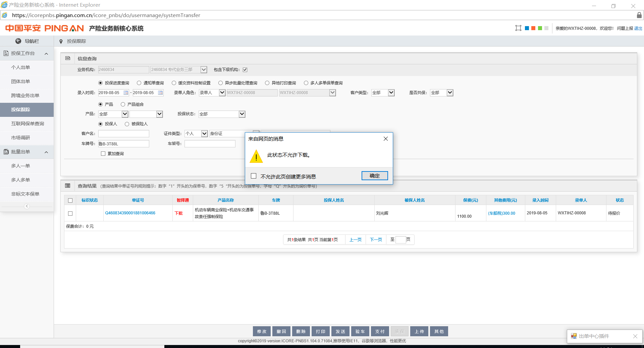Close the 出单中心插件 popup
This screenshot has height=348, width=644.
point(635,336)
